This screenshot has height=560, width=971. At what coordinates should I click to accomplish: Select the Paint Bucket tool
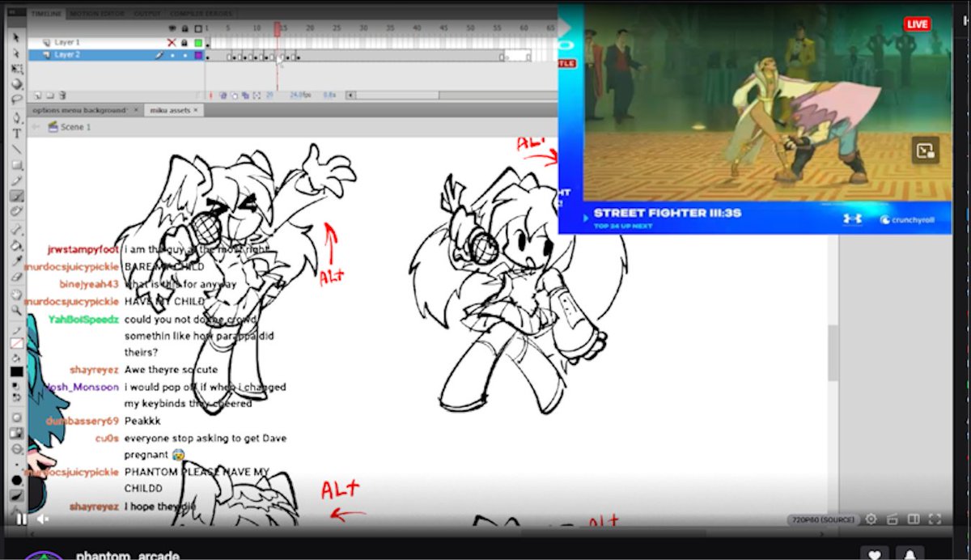point(16,245)
